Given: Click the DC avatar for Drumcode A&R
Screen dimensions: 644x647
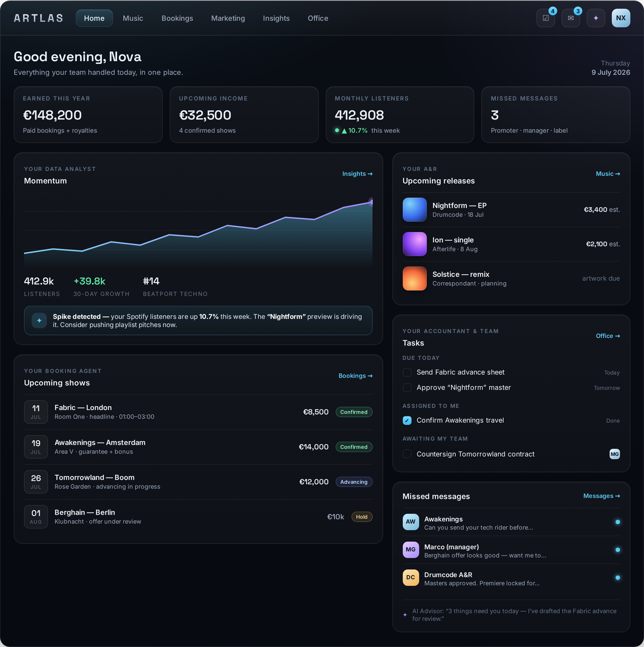Looking at the screenshot, I should pyautogui.click(x=411, y=578).
